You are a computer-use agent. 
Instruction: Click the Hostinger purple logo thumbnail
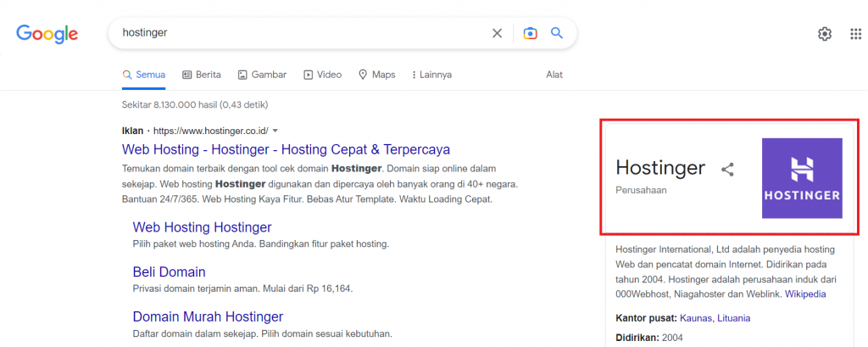tap(801, 179)
